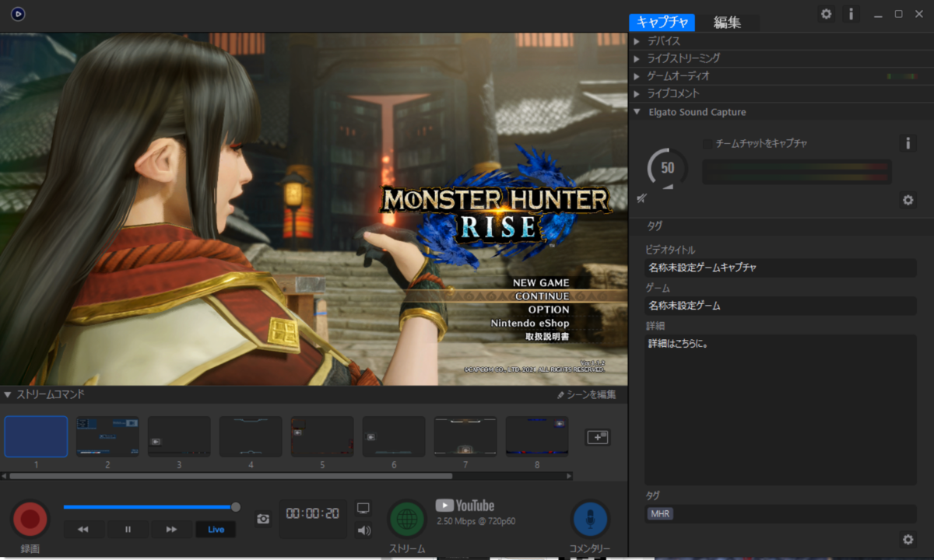Start streaming with green ストリーム button
Screen dimensions: 934x560
[x=407, y=519]
